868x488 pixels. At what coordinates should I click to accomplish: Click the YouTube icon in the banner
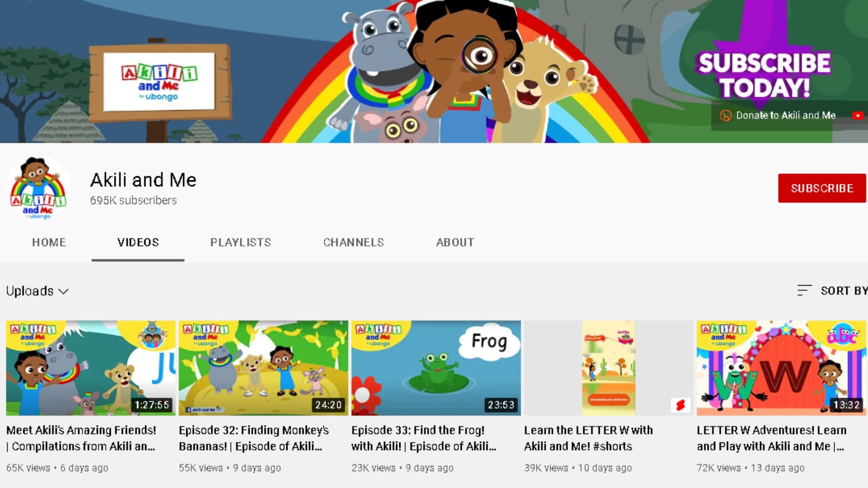858,116
